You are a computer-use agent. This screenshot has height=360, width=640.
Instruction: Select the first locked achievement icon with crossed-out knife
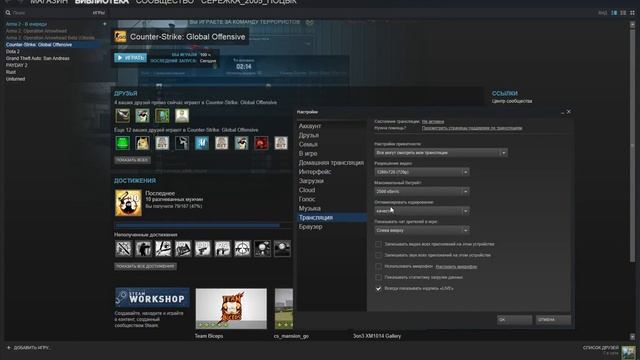click(x=123, y=248)
